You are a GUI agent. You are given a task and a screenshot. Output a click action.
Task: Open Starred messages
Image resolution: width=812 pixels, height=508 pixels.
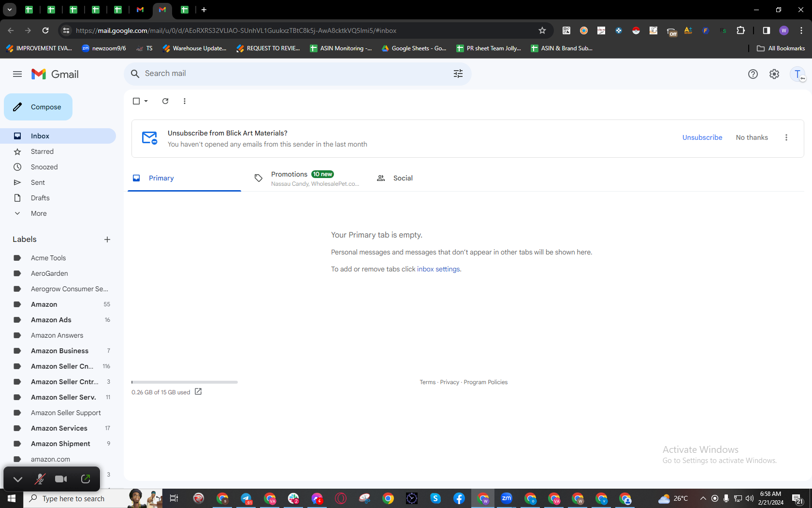58,151
